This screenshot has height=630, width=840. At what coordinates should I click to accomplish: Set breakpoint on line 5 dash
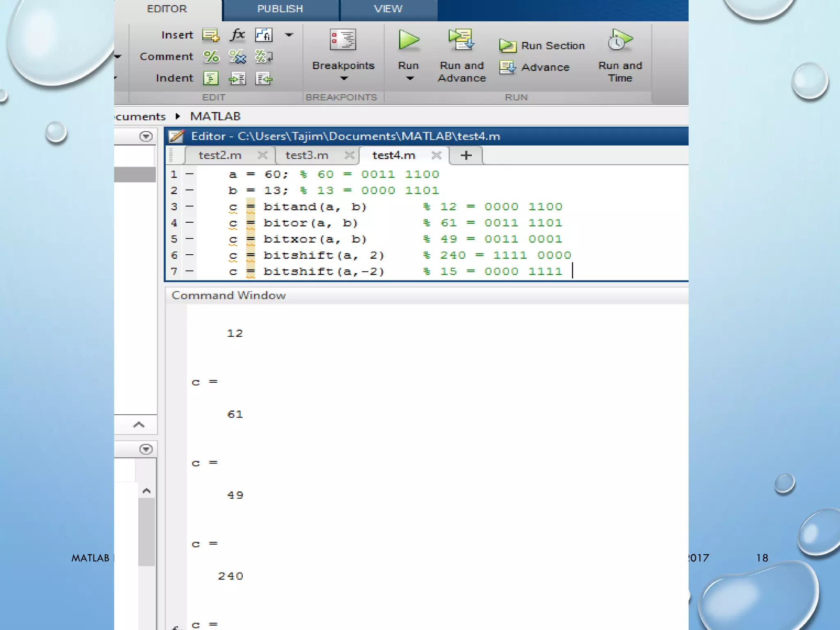tap(189, 239)
